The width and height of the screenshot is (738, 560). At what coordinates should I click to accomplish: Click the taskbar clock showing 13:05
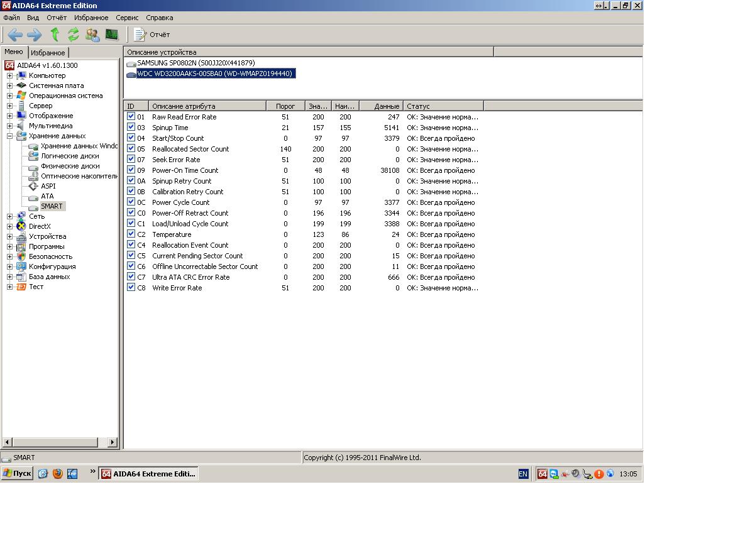tap(629, 474)
